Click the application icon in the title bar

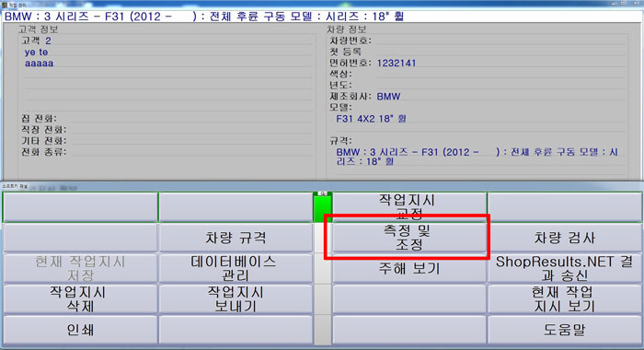pyautogui.click(x=5, y=5)
